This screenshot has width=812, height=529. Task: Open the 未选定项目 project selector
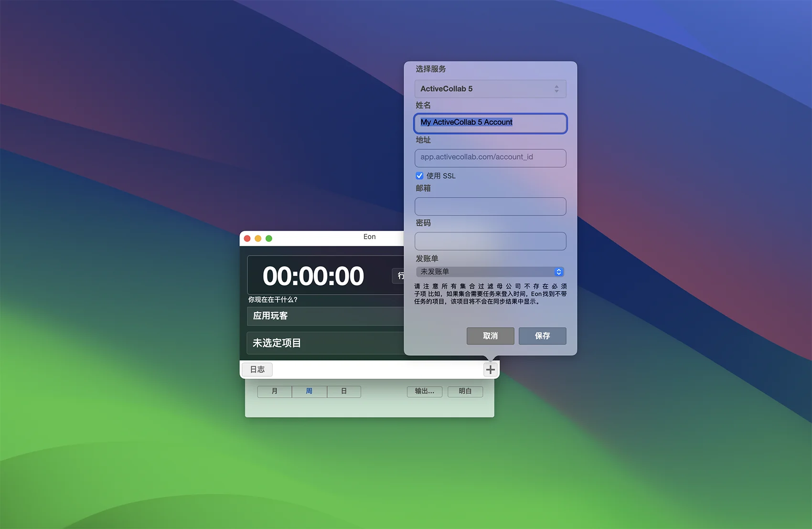click(325, 343)
